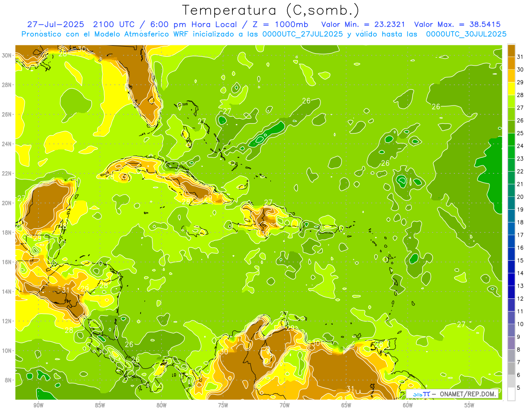Screen dimensions: 532x411
Task: Click the "16N" latitude axis label
Action: point(7,262)
